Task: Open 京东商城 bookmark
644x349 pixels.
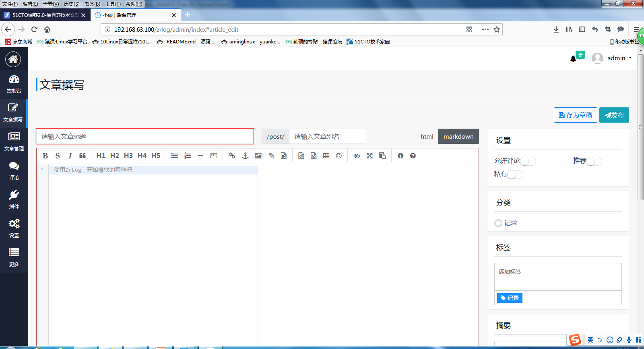Action: [19, 42]
